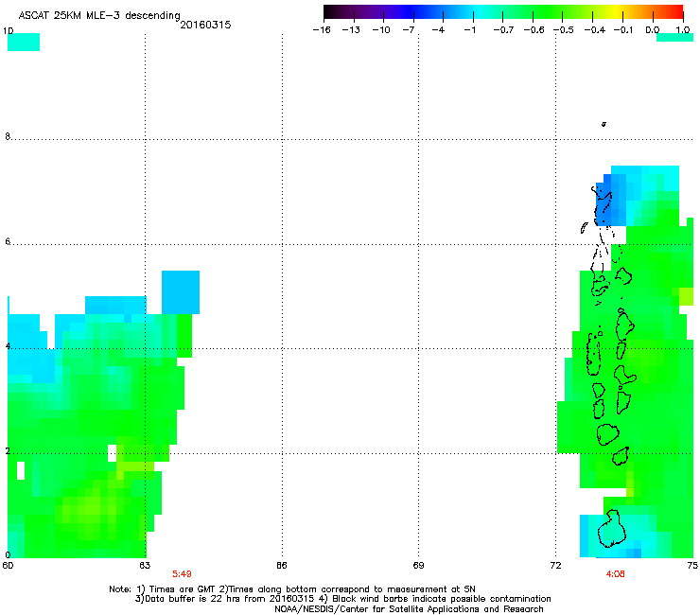Click the longitude axis label "63"
700x615 pixels.
145,566
